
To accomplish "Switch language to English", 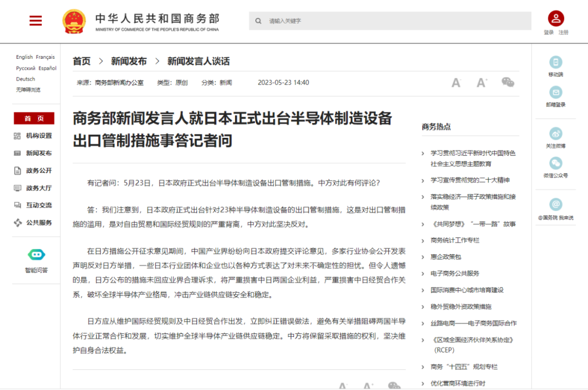I will click(24, 57).
